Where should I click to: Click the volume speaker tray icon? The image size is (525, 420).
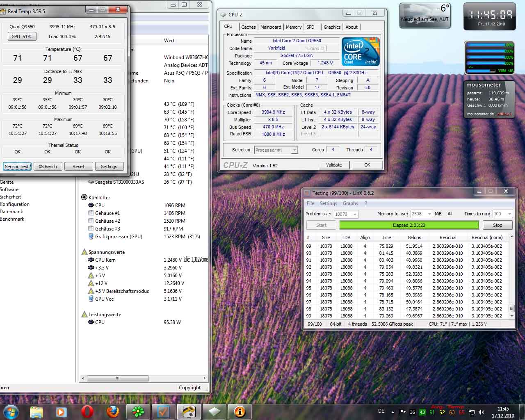(x=482, y=412)
